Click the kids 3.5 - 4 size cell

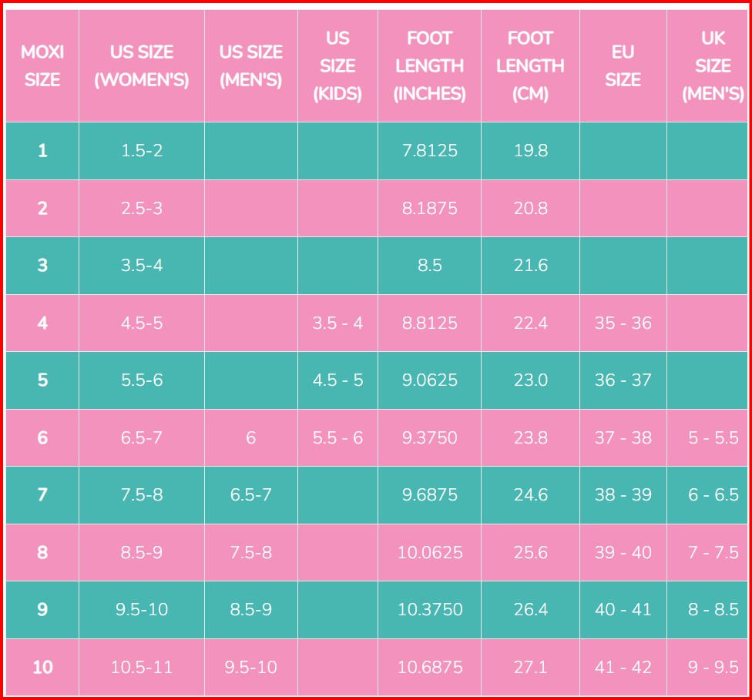[x=337, y=323]
